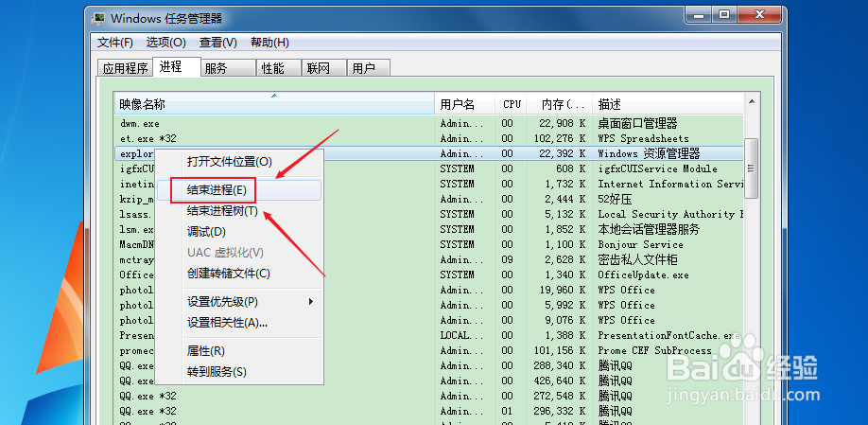Click the 296,332 K memory value

pos(561,411)
